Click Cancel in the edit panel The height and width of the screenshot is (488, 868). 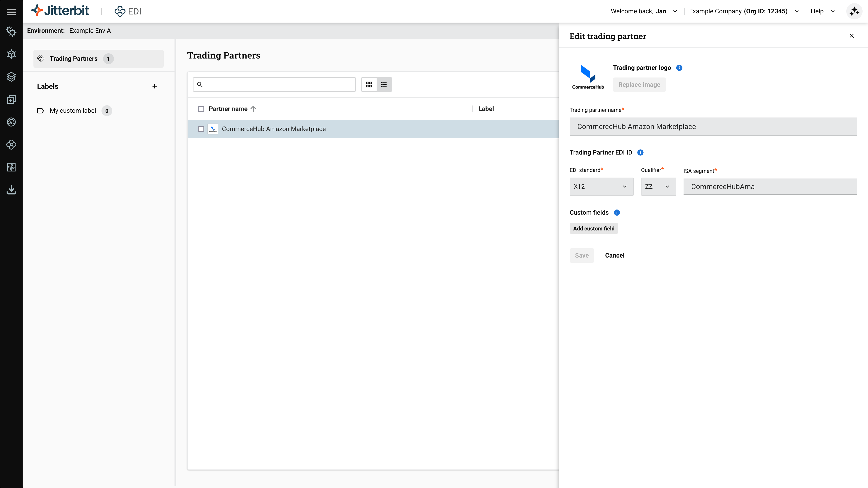pyautogui.click(x=614, y=255)
